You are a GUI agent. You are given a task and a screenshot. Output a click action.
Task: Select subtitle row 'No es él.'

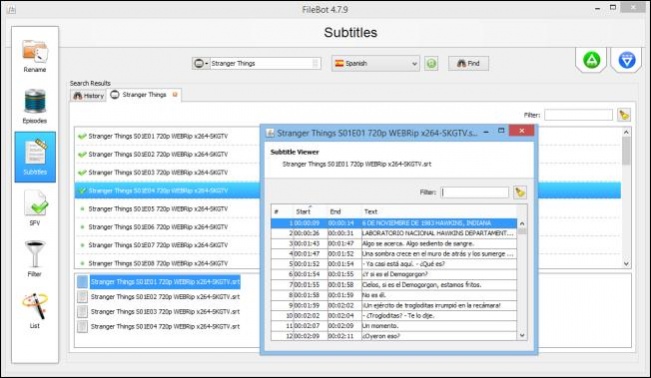tap(394, 295)
